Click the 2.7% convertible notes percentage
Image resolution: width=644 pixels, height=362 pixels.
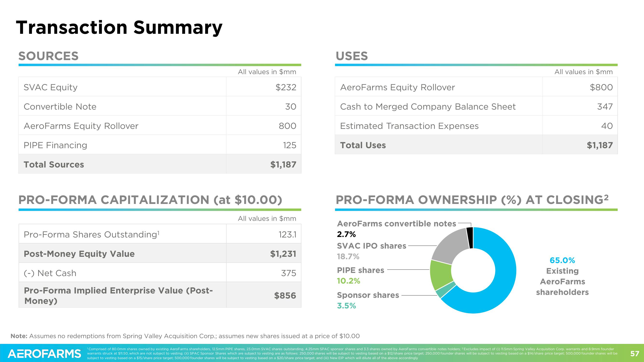click(x=346, y=234)
